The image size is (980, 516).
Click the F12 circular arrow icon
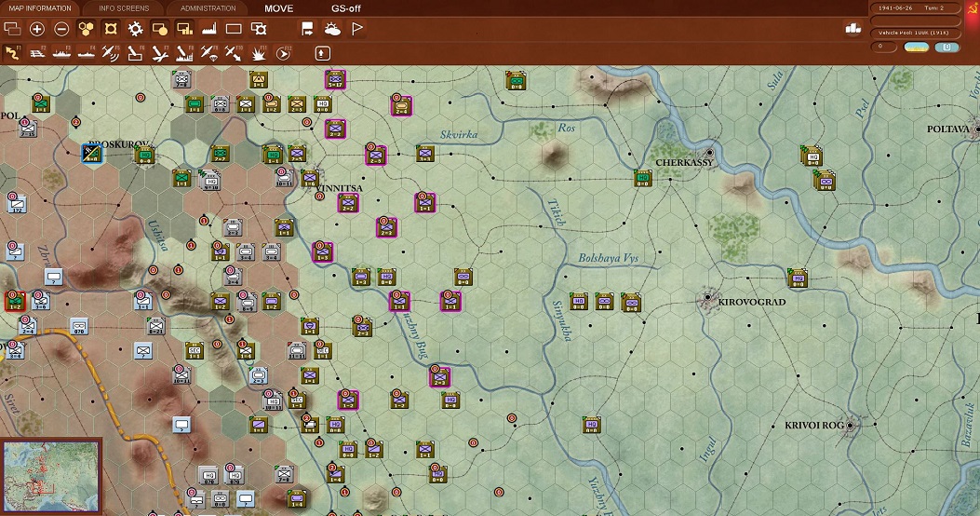click(x=283, y=54)
